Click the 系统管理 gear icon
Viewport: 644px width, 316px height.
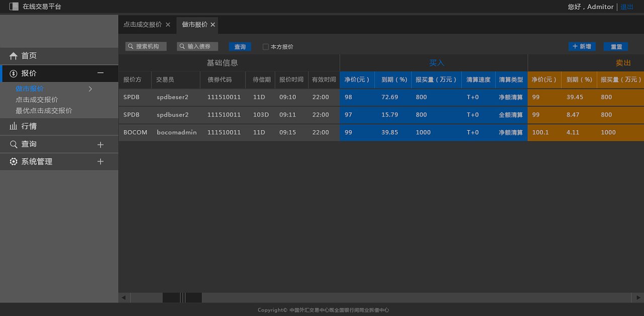(14, 162)
